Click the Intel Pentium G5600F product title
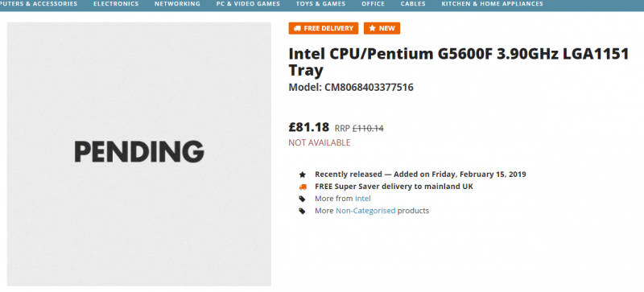This screenshot has width=644, height=292. click(459, 62)
